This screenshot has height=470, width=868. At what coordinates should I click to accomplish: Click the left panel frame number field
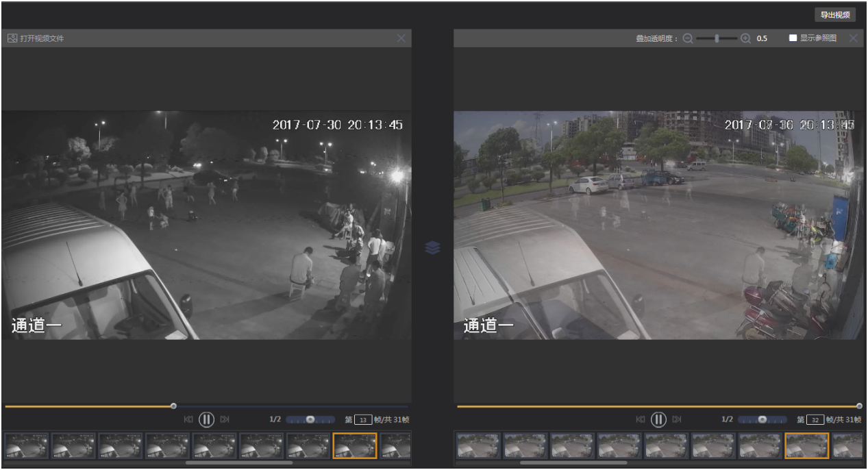click(364, 419)
